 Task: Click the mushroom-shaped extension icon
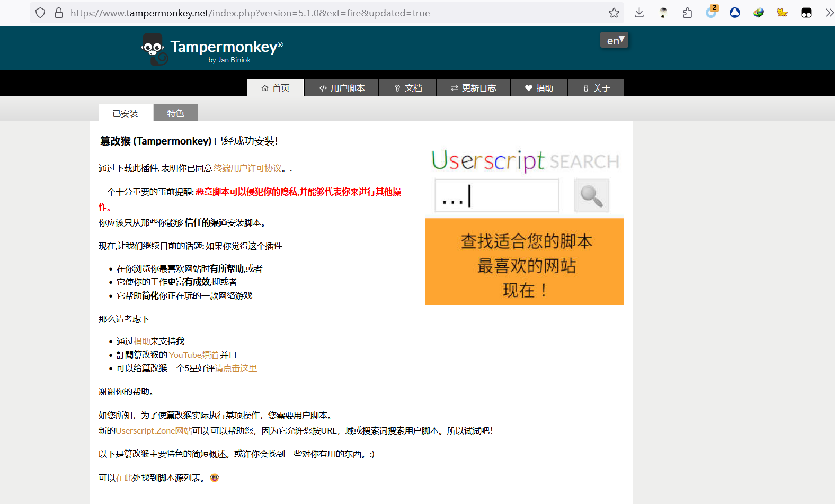pyautogui.click(x=663, y=13)
